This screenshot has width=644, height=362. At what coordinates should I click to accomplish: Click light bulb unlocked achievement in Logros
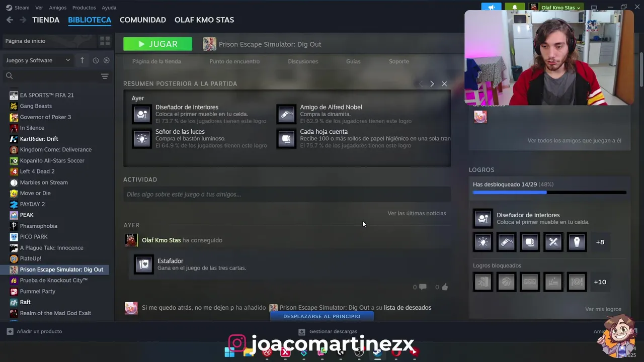(x=482, y=242)
